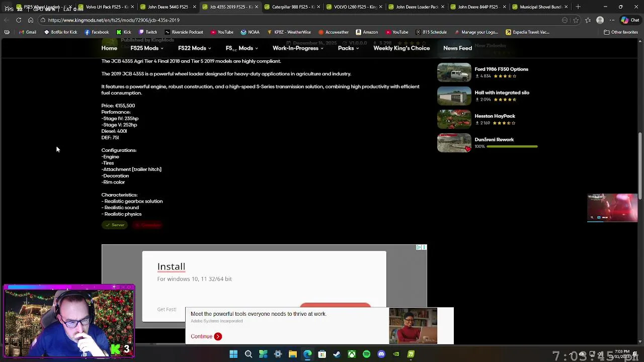Click the Windows Start button
The width and height of the screenshot is (644, 362).
(x=233, y=354)
